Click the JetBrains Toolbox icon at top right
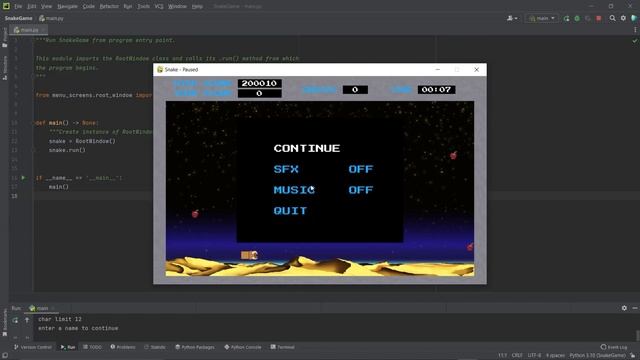640x360 pixels. pos(634,18)
